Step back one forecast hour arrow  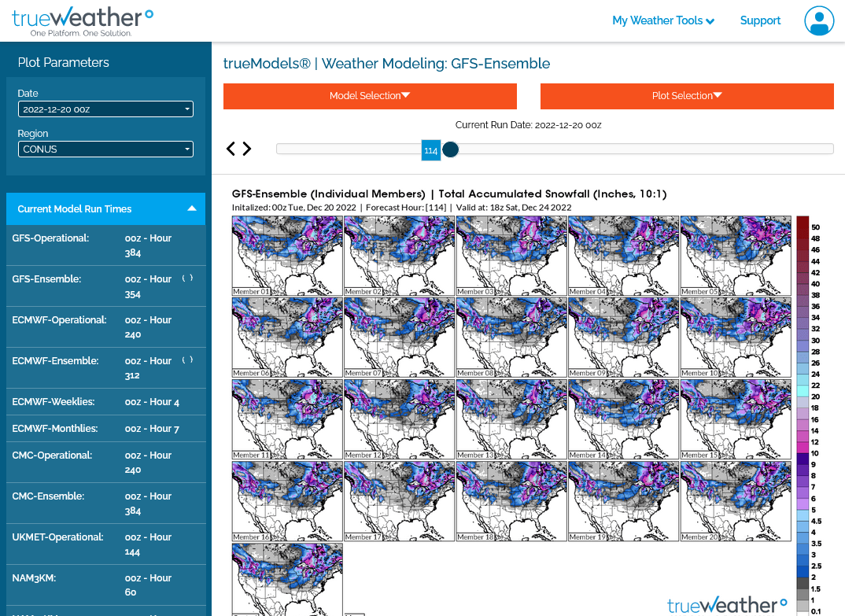(x=231, y=149)
